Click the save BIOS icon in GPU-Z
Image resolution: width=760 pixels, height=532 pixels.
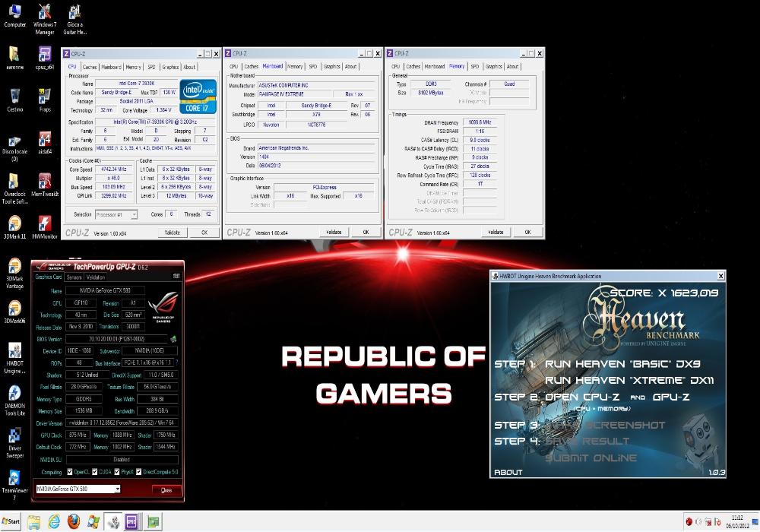[173, 339]
